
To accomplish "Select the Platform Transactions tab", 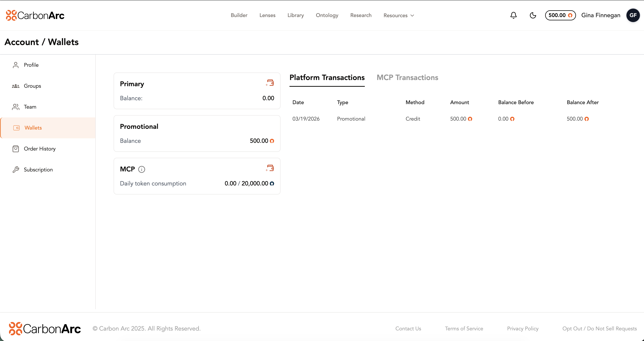I will 327,78.
